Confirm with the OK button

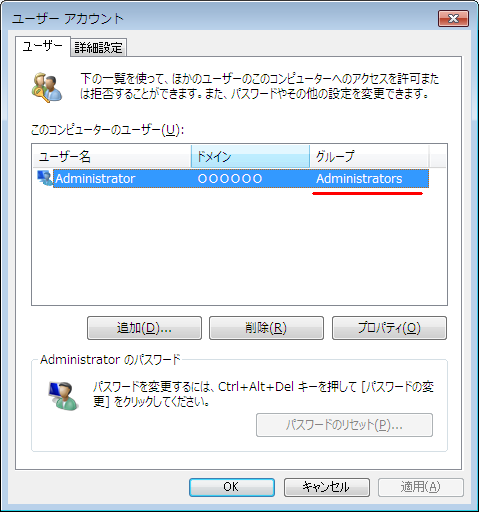point(232,487)
